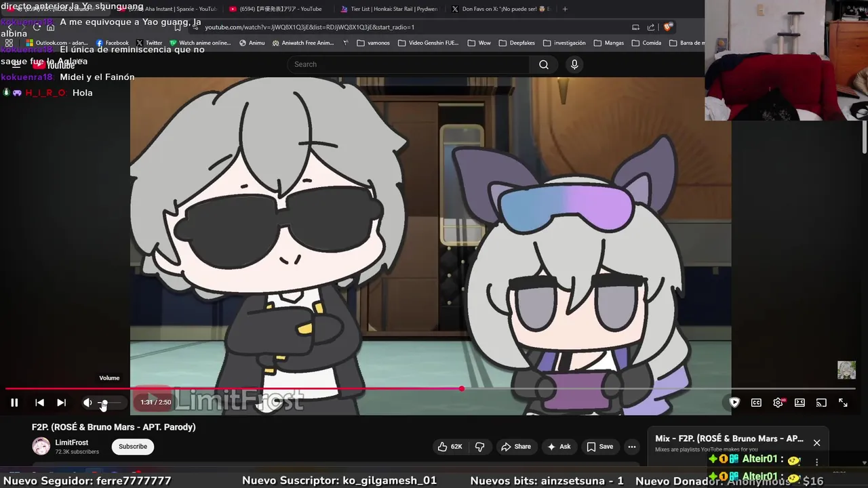Open the Comida bookmarks folder
The height and width of the screenshot is (488, 868).
pos(646,43)
